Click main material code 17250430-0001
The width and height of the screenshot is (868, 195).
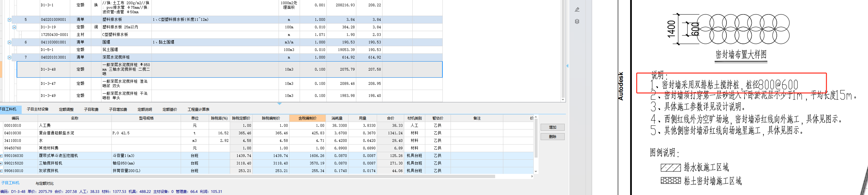click(x=55, y=35)
